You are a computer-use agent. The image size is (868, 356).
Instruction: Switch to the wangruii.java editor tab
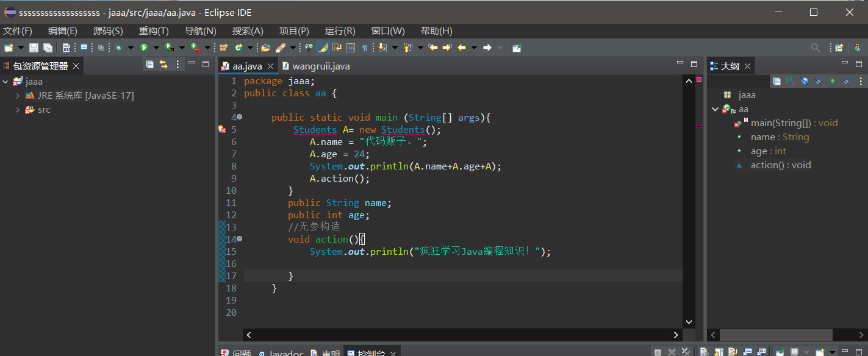coord(320,66)
